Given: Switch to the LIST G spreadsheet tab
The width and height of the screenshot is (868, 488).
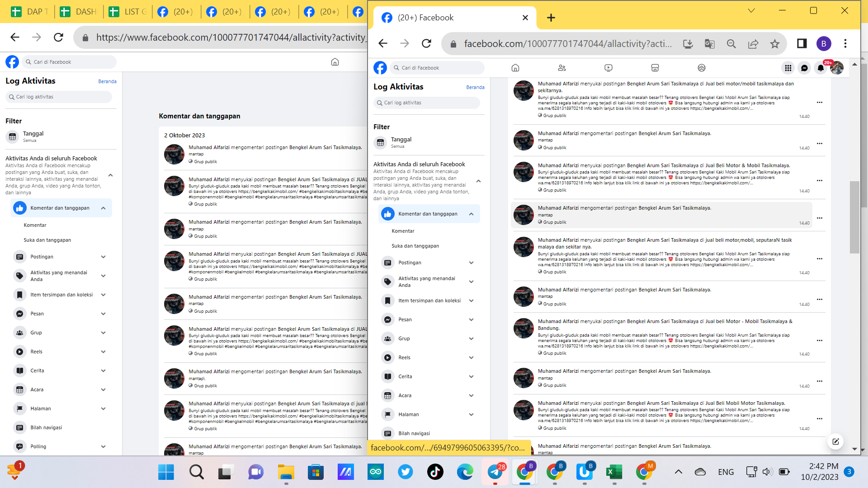Looking at the screenshot, I should click(x=127, y=12).
